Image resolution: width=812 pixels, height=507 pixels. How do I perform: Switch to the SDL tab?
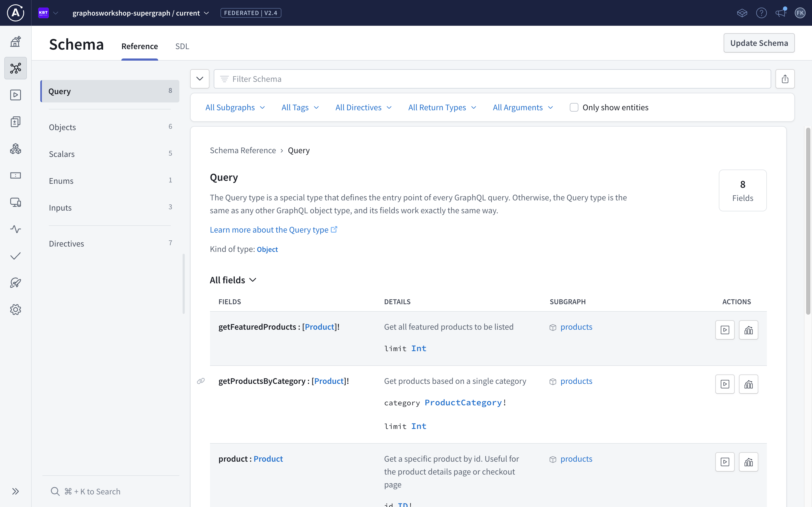182,46
